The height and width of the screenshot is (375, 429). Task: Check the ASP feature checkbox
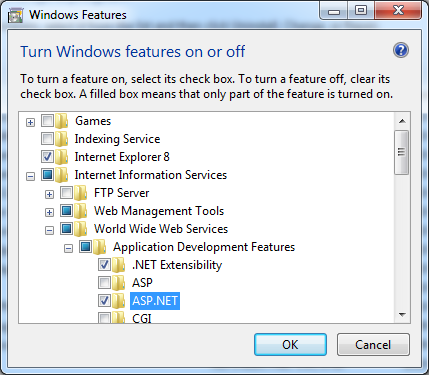click(104, 282)
